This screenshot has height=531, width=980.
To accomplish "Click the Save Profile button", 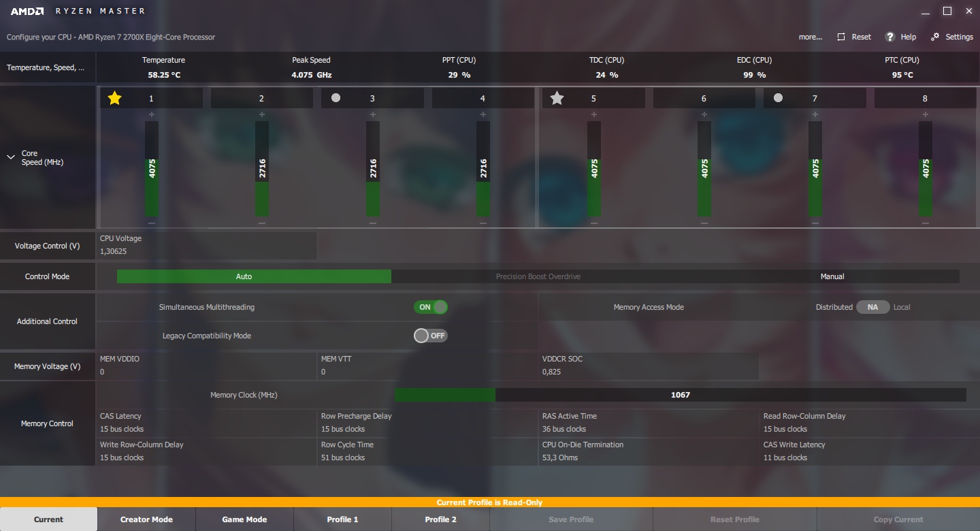I will (571, 519).
